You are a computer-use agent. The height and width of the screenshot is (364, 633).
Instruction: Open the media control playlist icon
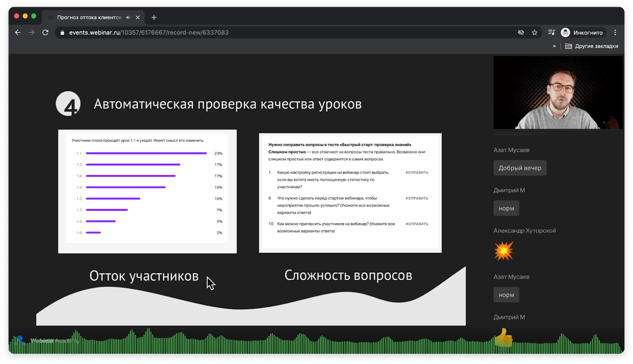pos(551,32)
